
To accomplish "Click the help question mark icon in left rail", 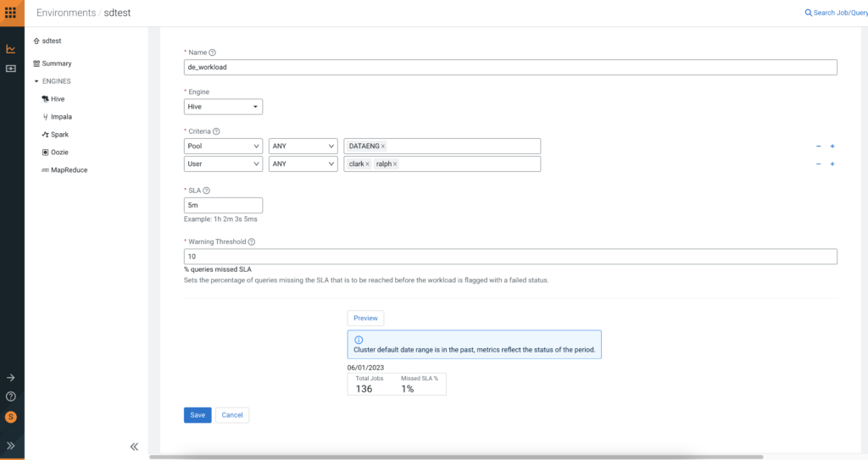I will pyautogui.click(x=11, y=396).
